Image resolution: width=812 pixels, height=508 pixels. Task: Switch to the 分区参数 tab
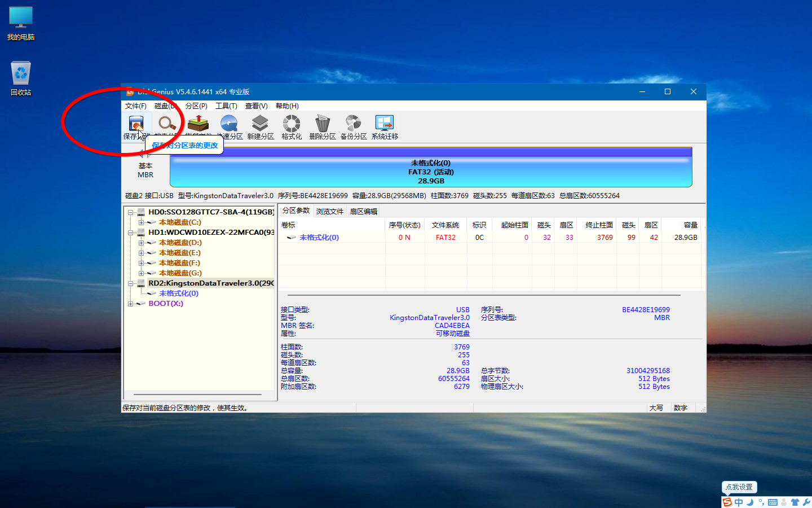[296, 211]
